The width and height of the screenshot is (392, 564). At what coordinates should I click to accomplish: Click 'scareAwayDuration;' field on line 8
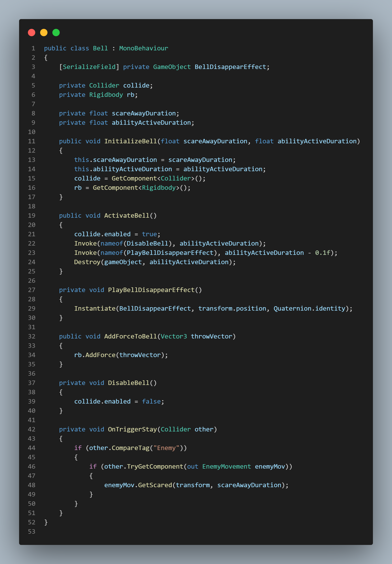145,113
